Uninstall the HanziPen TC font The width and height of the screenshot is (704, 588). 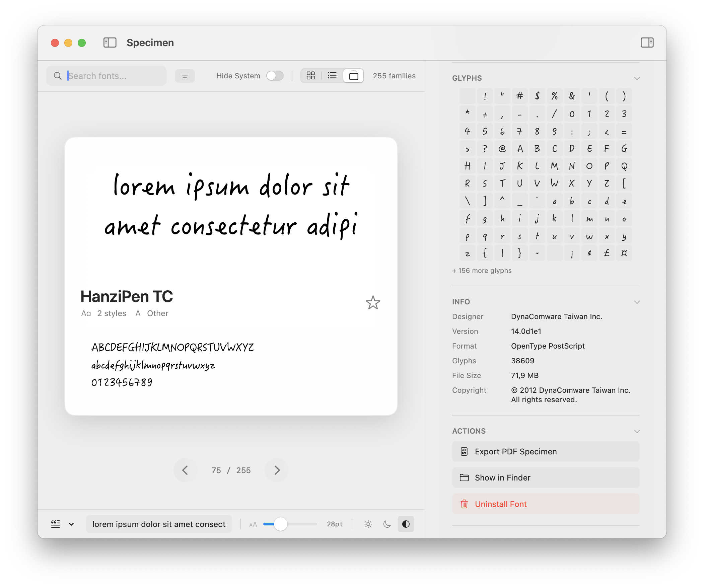click(x=546, y=504)
